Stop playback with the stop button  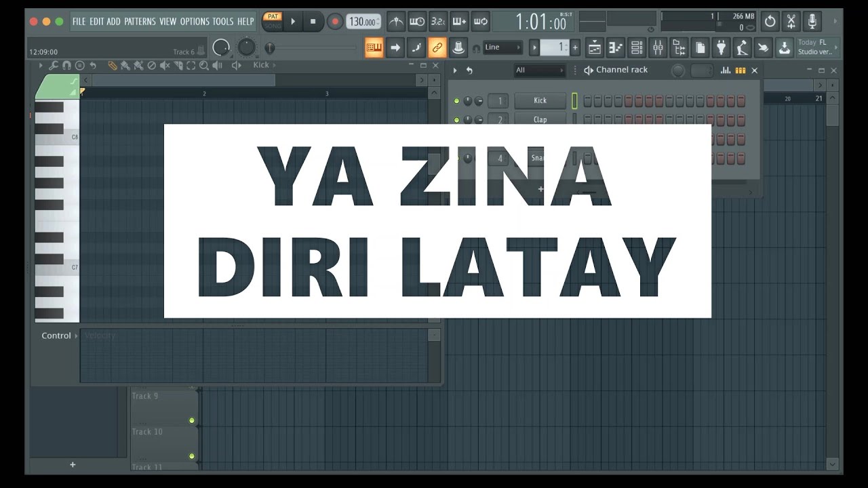313,22
